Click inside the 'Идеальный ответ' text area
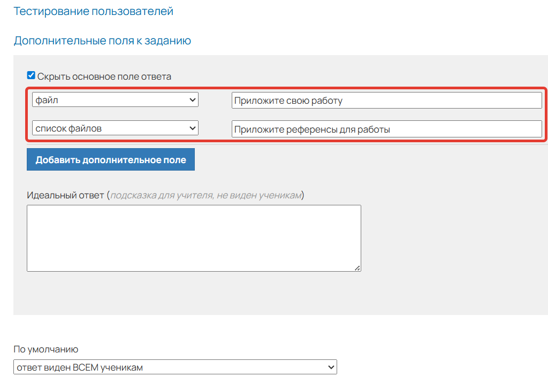This screenshot has width=548, height=392. point(194,238)
